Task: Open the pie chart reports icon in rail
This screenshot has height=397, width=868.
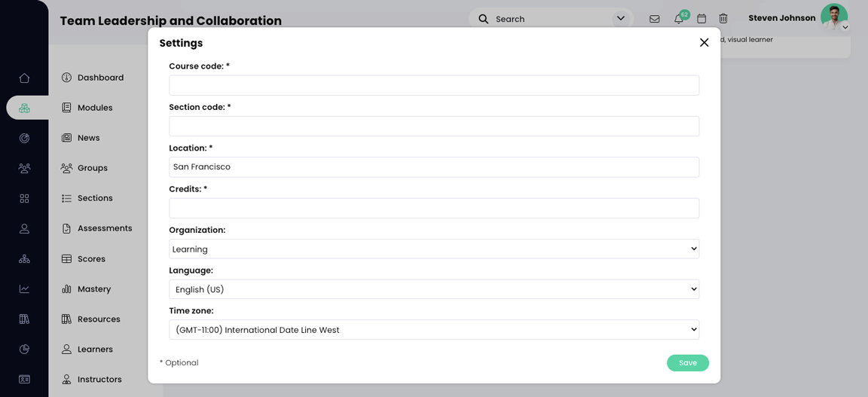Action: [x=24, y=349]
